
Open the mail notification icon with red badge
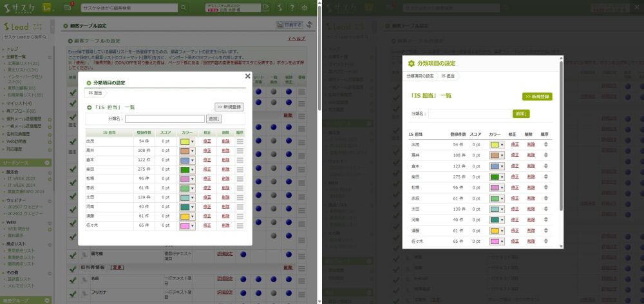68,8
